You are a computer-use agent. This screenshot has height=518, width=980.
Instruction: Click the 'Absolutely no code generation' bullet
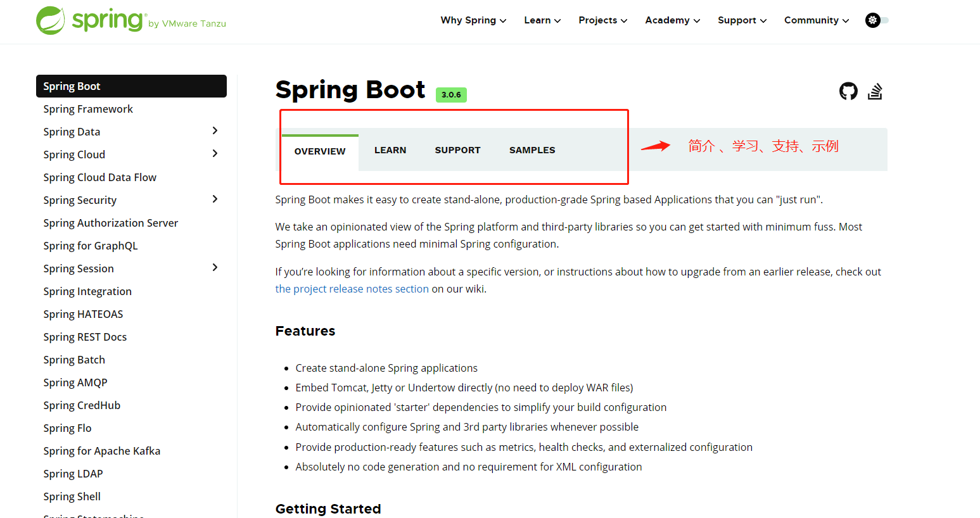pos(469,467)
